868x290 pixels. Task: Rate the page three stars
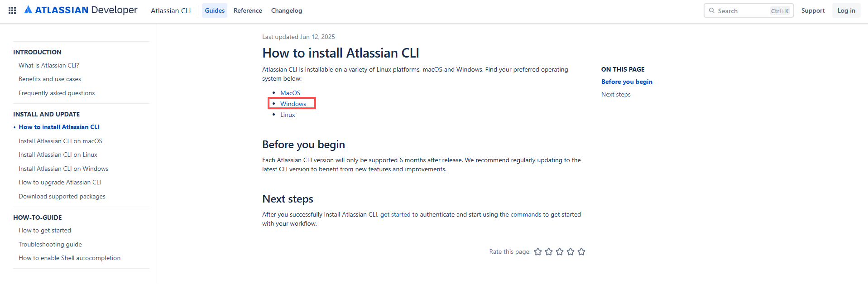tap(560, 251)
